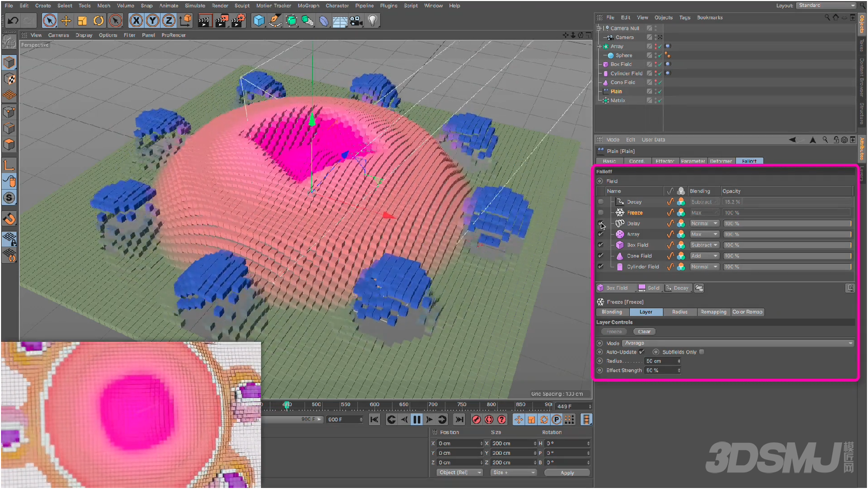Select the Live Selection tool
Viewport: 868px width, 489px height.
tap(49, 21)
